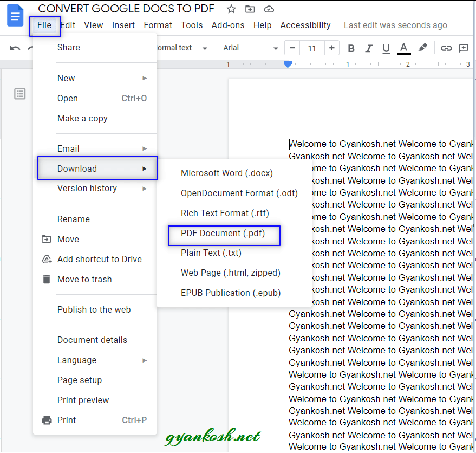Click the Undo arrow icon
The width and height of the screenshot is (476, 453).
click(15, 48)
